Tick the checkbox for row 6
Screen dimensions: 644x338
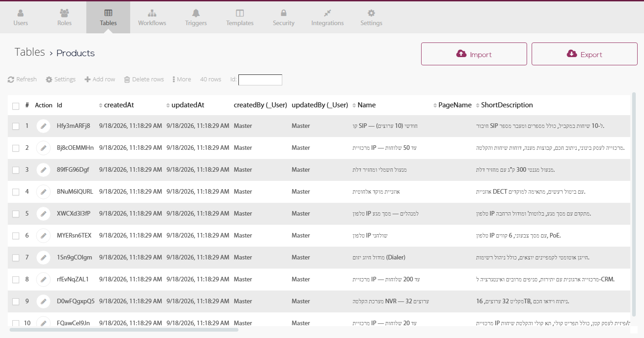tap(16, 236)
